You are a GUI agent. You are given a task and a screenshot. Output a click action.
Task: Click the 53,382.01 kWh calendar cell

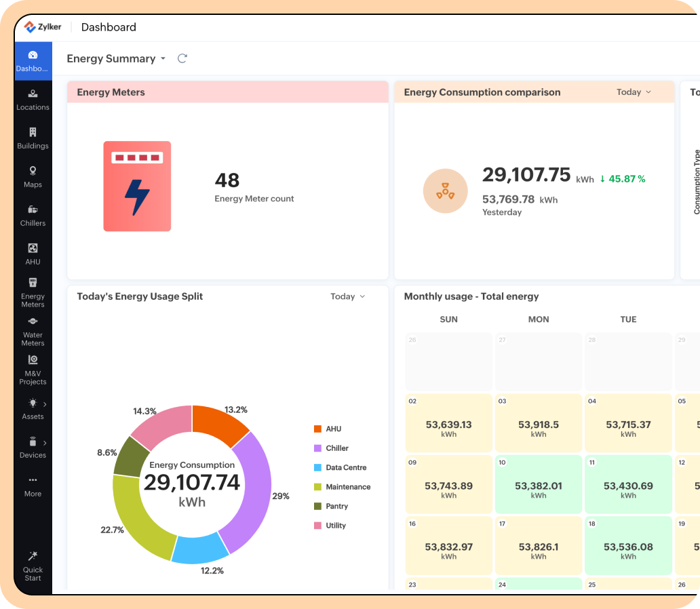(x=538, y=484)
